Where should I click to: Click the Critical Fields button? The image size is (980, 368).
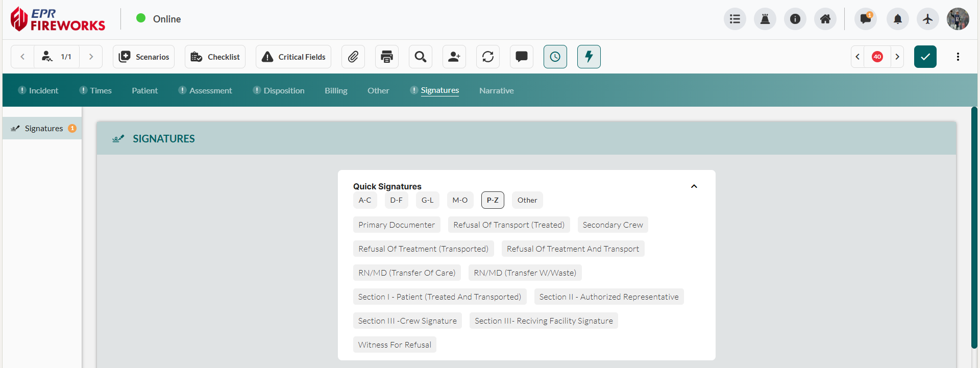pos(293,57)
